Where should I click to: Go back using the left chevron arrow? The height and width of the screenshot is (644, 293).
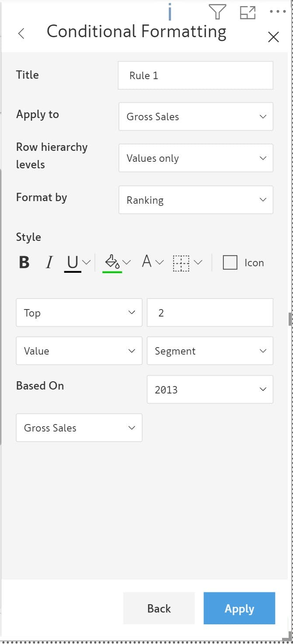pos(21,33)
